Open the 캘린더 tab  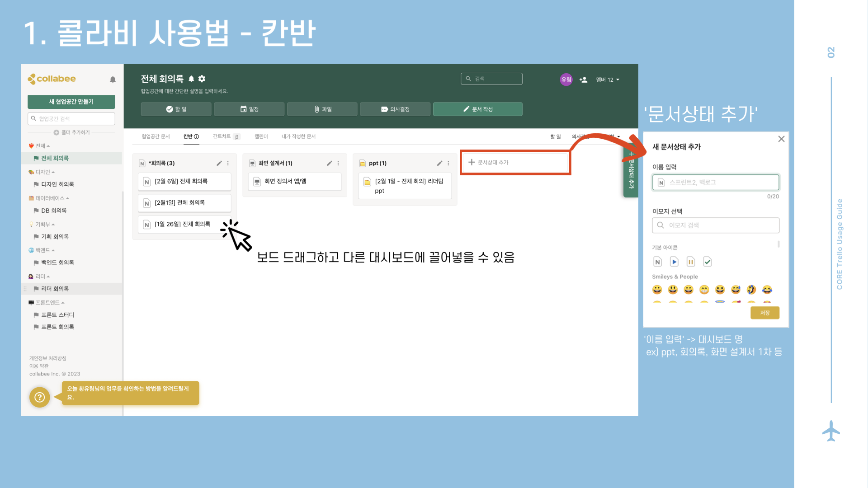pos(261,136)
